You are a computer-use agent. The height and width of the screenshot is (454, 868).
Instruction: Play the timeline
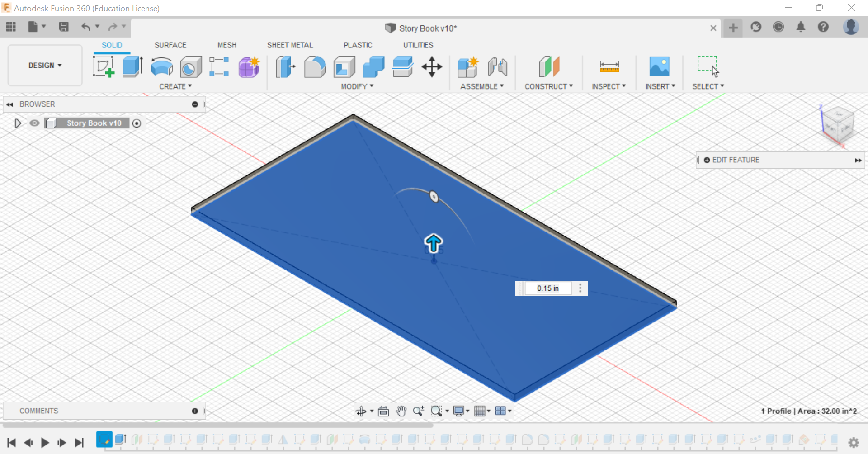coord(45,442)
